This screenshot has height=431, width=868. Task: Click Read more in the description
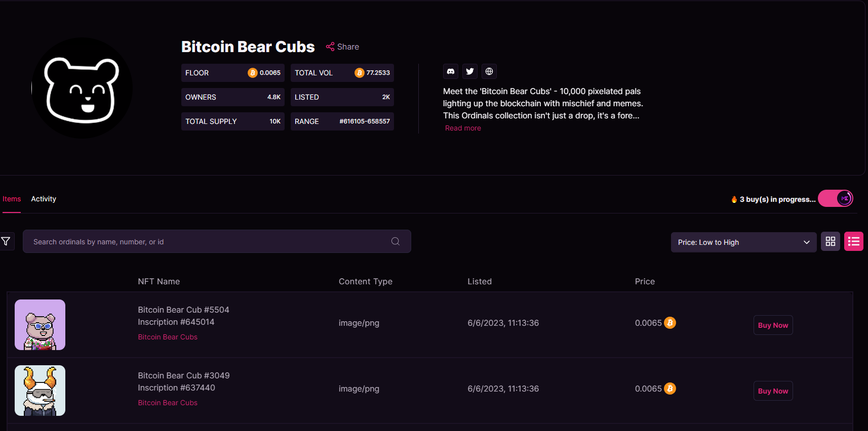click(x=463, y=128)
